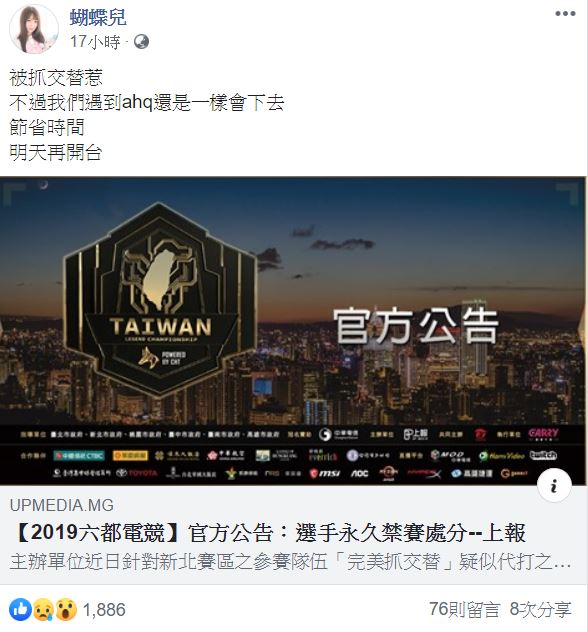This screenshot has width=588, height=632.
Task: Click the TAIWAN hexagon logo in image
Action: pyautogui.click(x=160, y=299)
